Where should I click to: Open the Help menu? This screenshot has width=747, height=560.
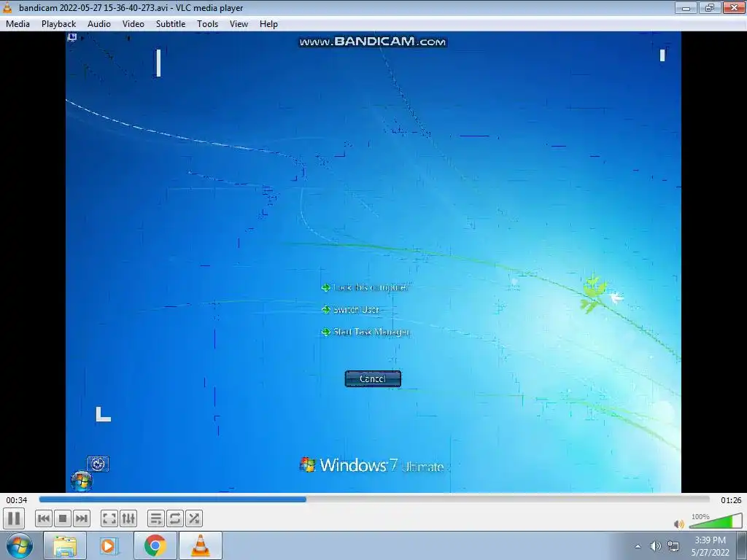(x=268, y=24)
